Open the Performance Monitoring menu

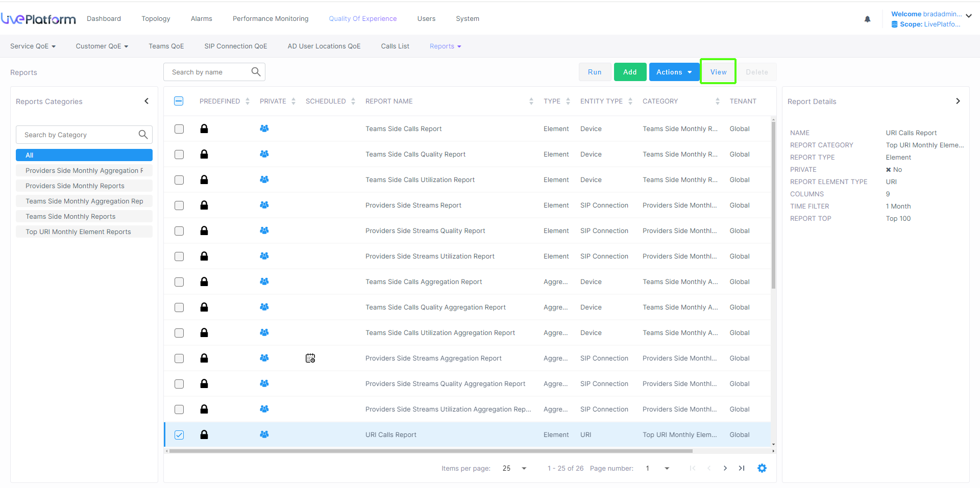click(271, 19)
